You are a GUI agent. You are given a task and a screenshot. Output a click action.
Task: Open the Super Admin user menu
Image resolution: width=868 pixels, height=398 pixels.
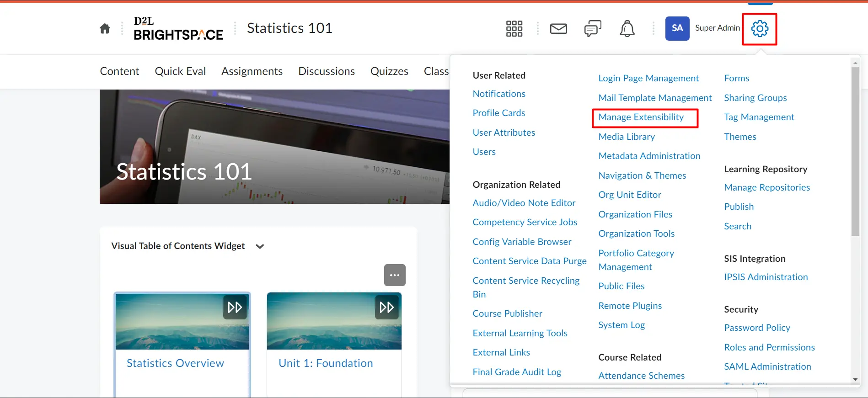pos(718,28)
